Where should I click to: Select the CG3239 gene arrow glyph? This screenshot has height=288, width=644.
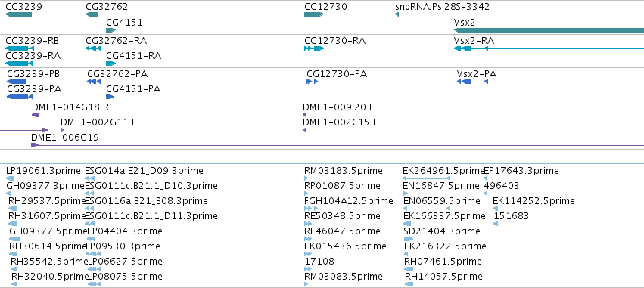point(18,14)
